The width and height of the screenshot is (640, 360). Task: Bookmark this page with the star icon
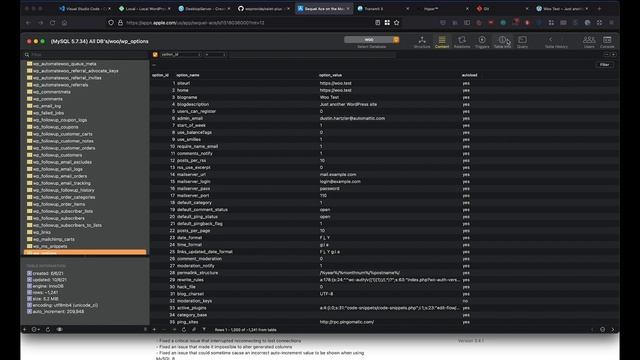coord(397,23)
